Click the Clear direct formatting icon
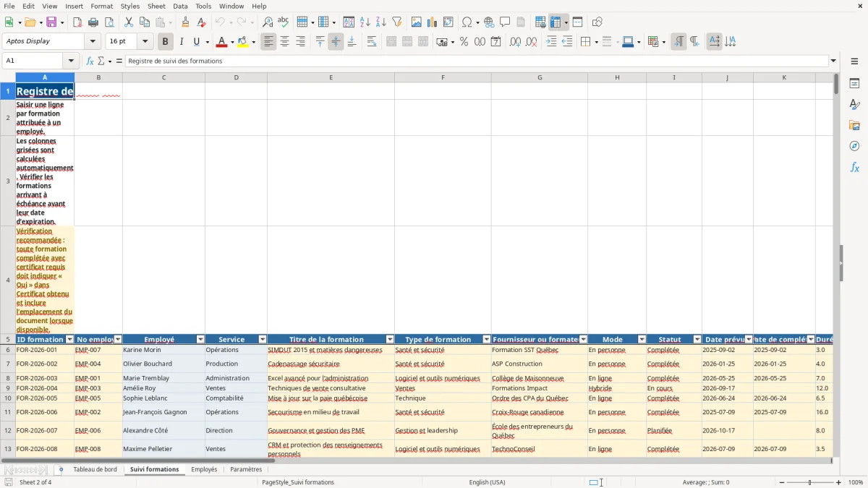The width and height of the screenshot is (868, 488). pos(201,22)
